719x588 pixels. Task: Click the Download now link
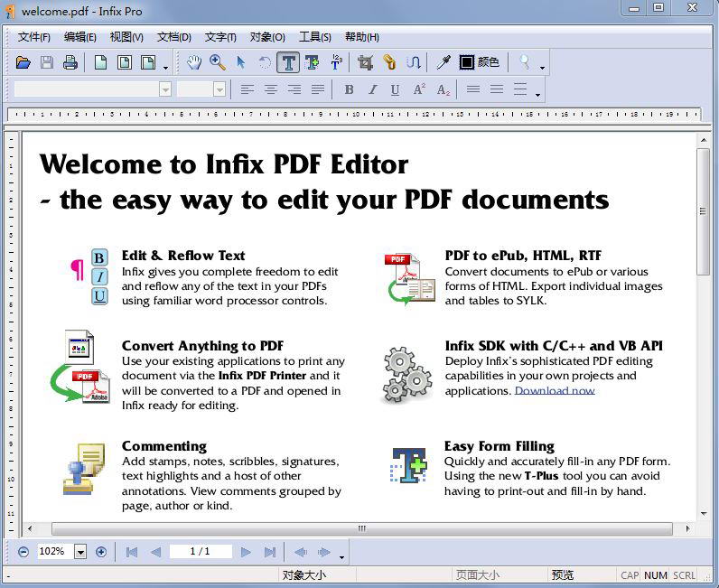pos(555,390)
